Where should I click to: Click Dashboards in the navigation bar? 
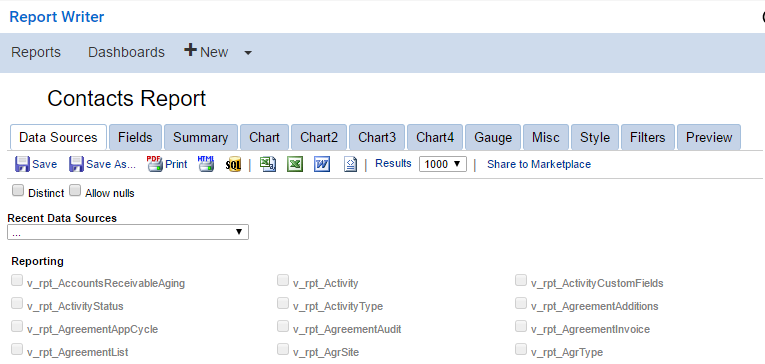(x=126, y=52)
